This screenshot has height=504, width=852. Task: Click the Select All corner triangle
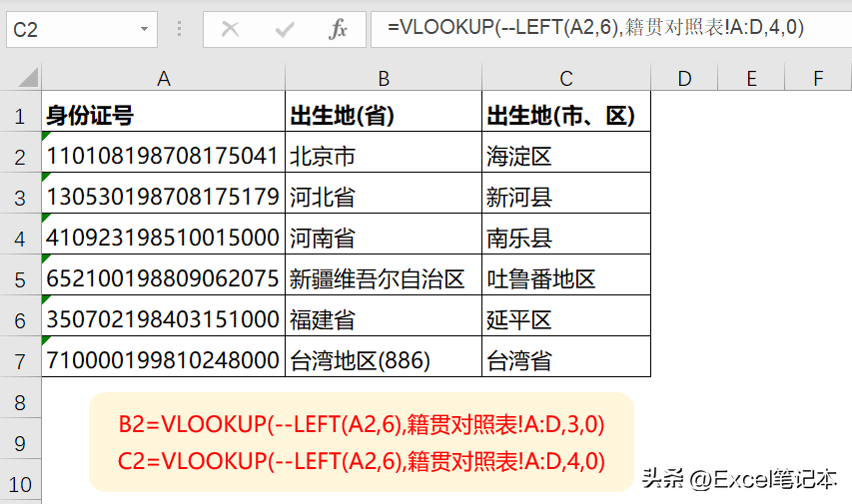[27, 77]
